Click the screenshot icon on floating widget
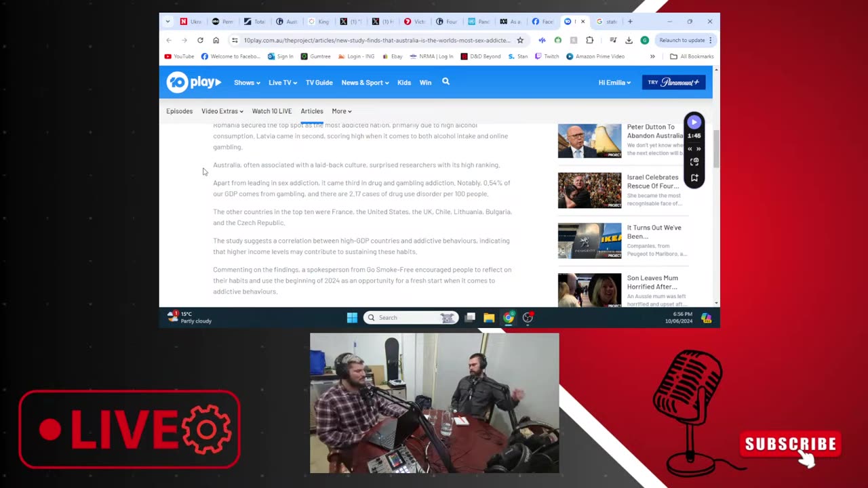This screenshot has height=488, width=868. click(694, 162)
